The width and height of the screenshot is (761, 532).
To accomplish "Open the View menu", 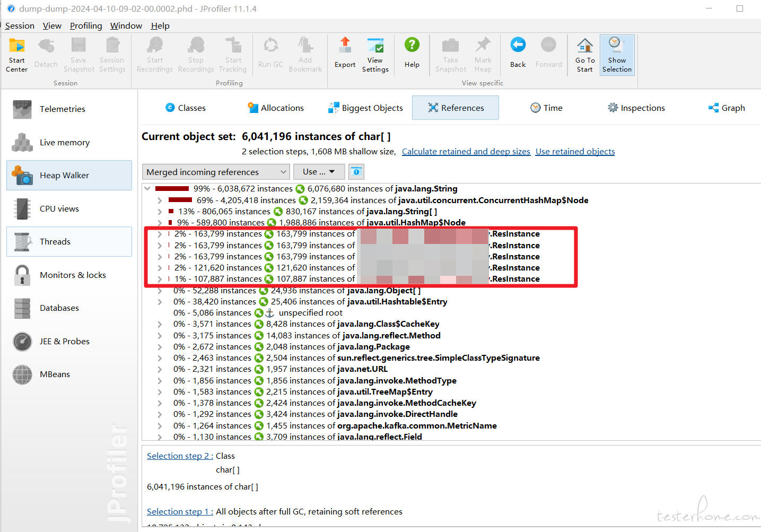I will pos(52,25).
